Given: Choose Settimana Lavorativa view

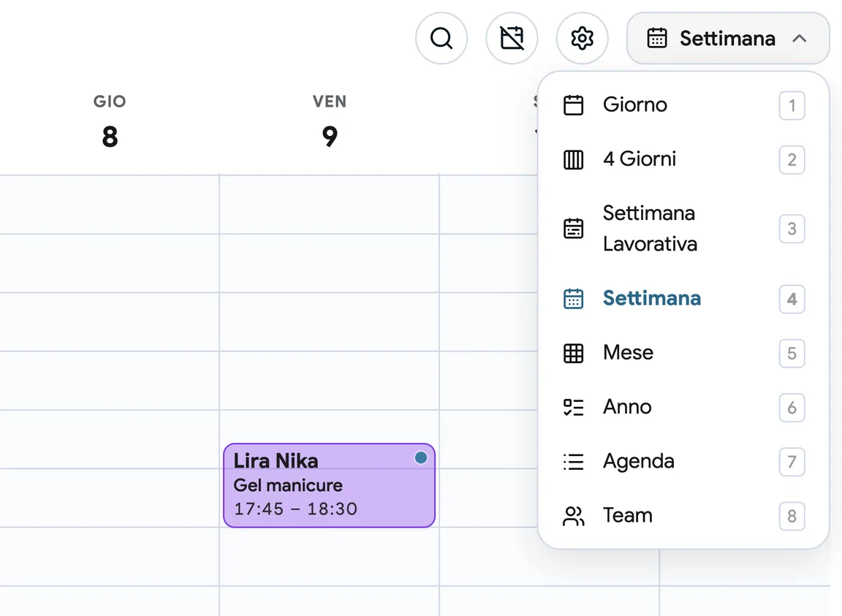Looking at the screenshot, I should pyautogui.click(x=683, y=229).
